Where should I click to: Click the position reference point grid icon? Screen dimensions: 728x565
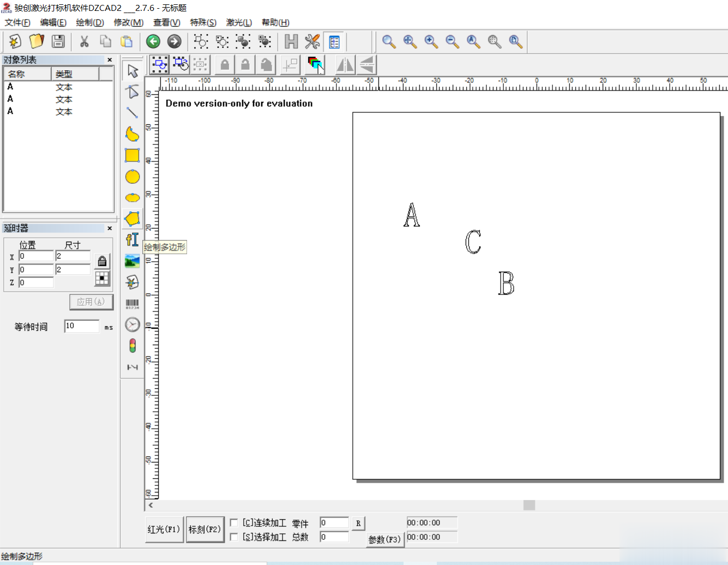[102, 279]
